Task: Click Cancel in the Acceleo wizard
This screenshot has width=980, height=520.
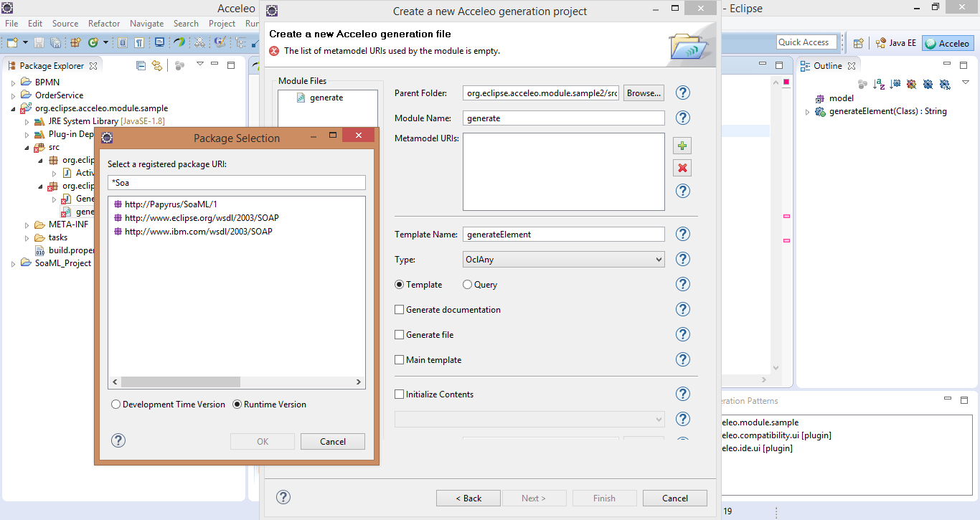Action: tap(675, 498)
